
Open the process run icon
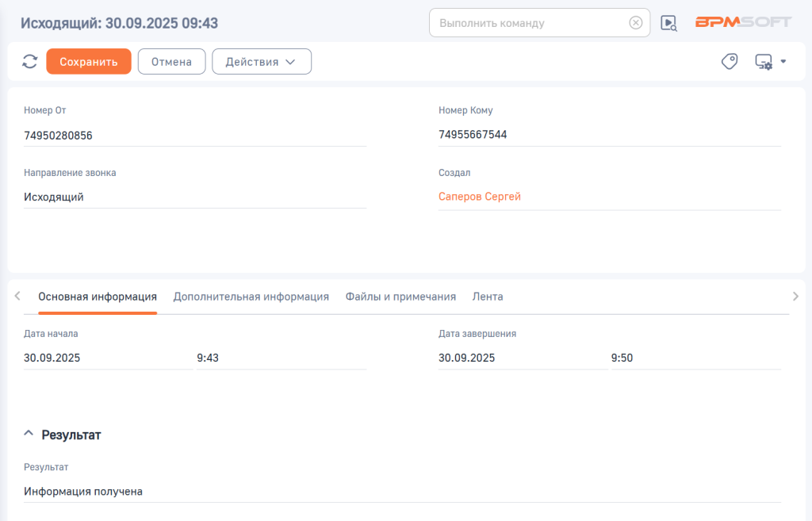point(669,23)
